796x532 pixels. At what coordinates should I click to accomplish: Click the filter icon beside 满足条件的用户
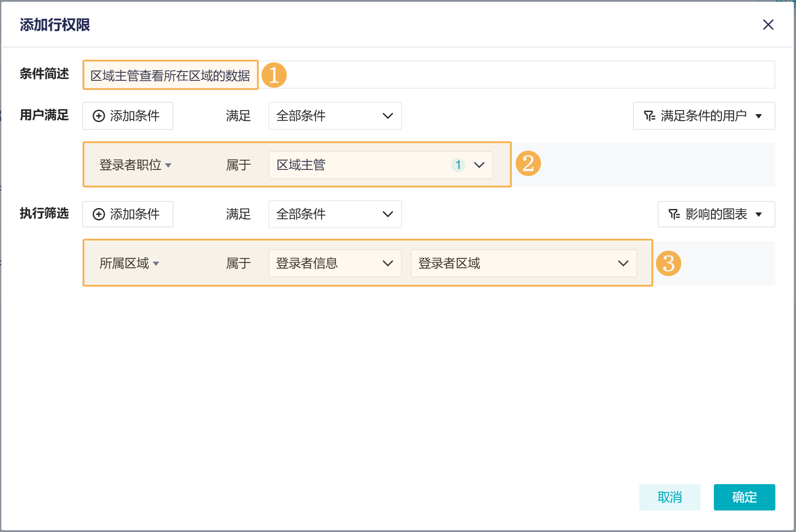click(649, 116)
